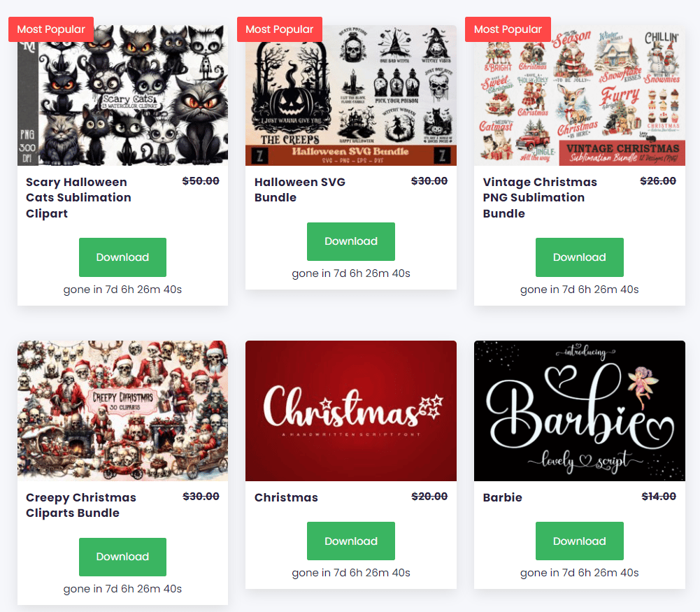Viewport: 700px width, 612px height.
Task: Download the Halloween SVG Bundle
Action: pyautogui.click(x=351, y=241)
